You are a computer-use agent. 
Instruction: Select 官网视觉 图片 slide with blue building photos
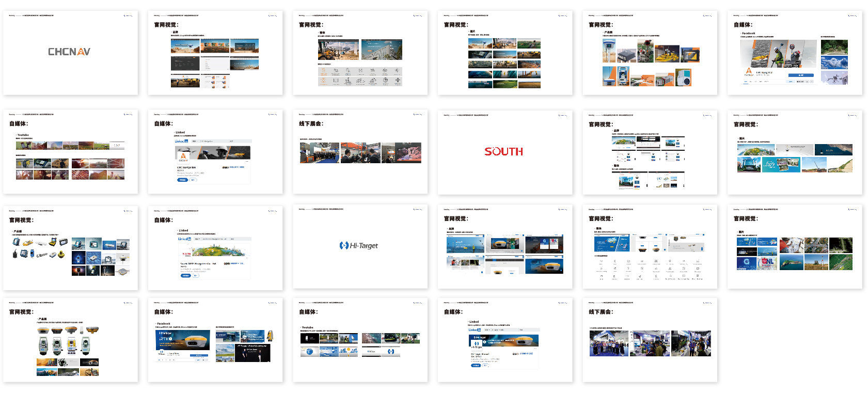pyautogui.click(x=795, y=152)
